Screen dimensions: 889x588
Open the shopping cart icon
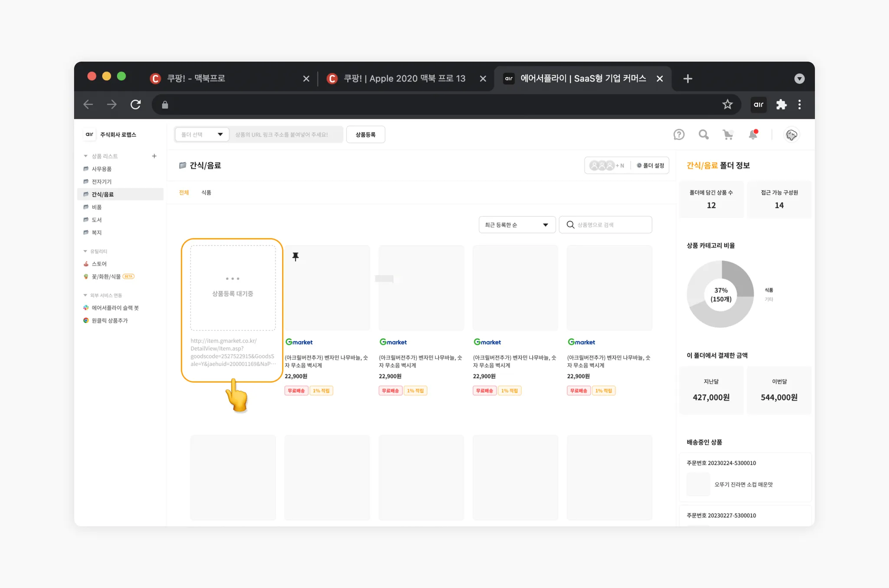(728, 135)
